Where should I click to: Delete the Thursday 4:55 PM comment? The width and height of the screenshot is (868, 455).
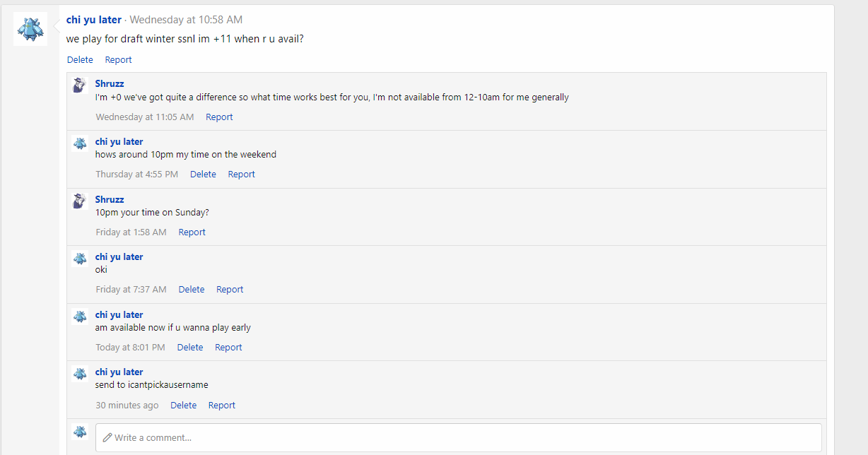203,175
